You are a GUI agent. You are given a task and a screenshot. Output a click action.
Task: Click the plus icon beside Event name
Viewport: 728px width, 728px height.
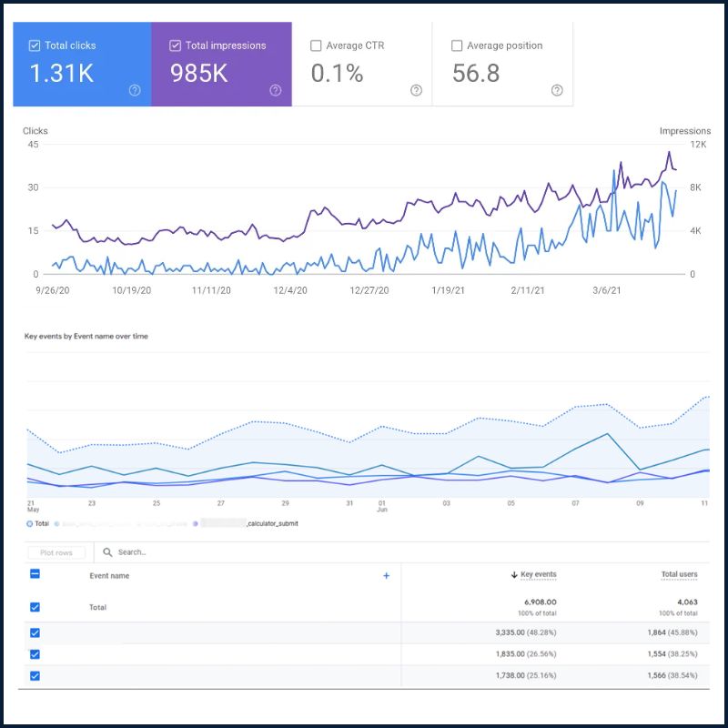click(x=386, y=576)
